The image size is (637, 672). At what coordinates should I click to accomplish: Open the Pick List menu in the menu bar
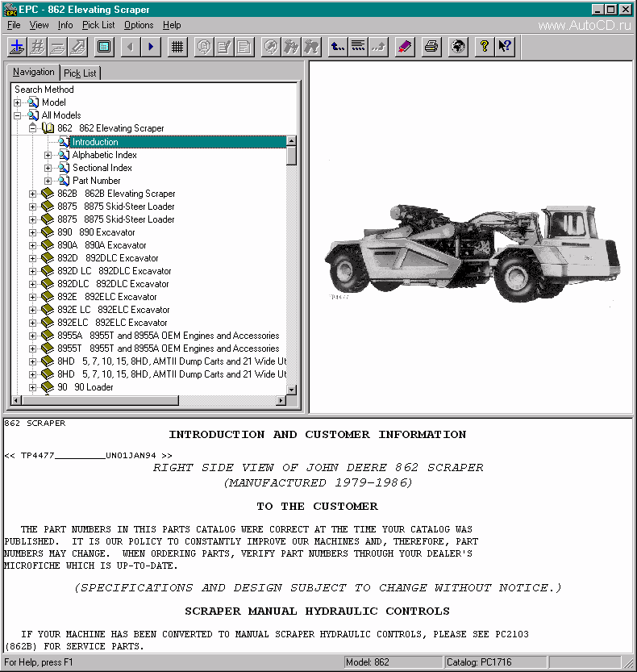point(98,25)
